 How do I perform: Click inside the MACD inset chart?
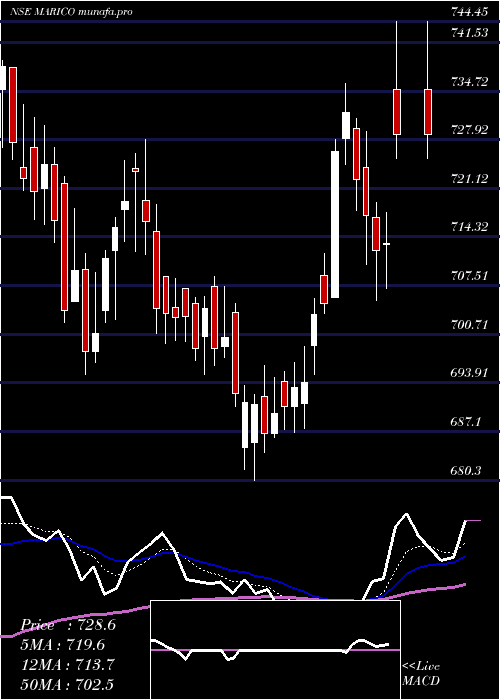[x=275, y=650]
